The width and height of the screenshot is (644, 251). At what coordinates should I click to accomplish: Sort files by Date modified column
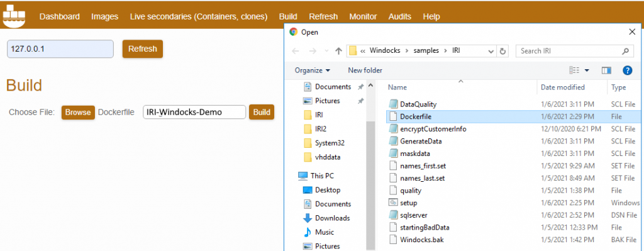(563, 87)
